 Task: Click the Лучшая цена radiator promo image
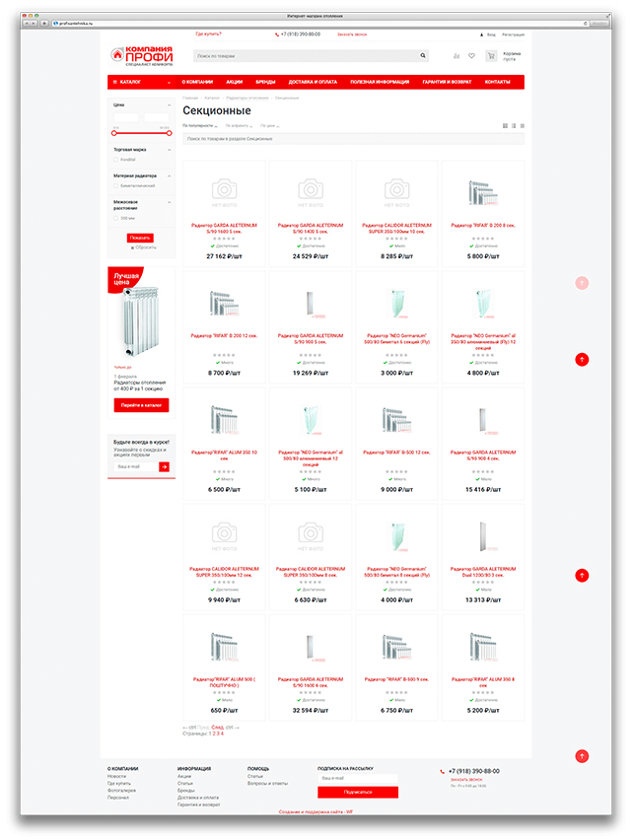[x=140, y=321]
